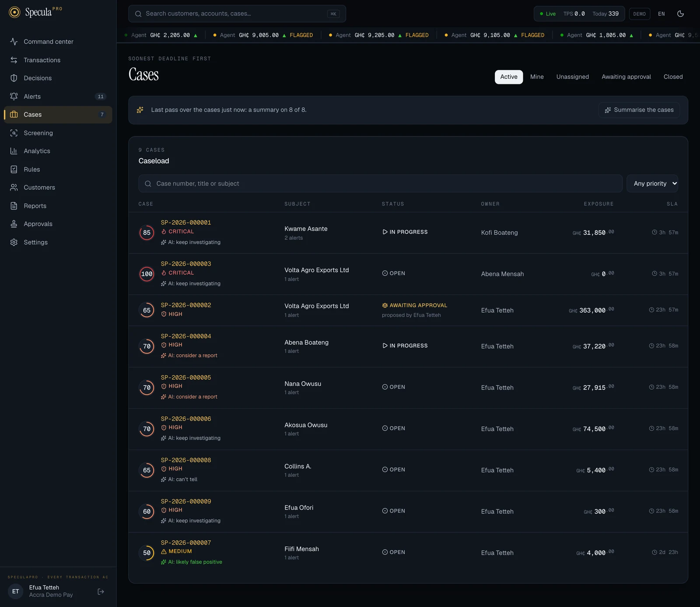Screen dimensions: 700x607
Task: Click risk score 85 ring for case 000001
Action: point(147,233)
